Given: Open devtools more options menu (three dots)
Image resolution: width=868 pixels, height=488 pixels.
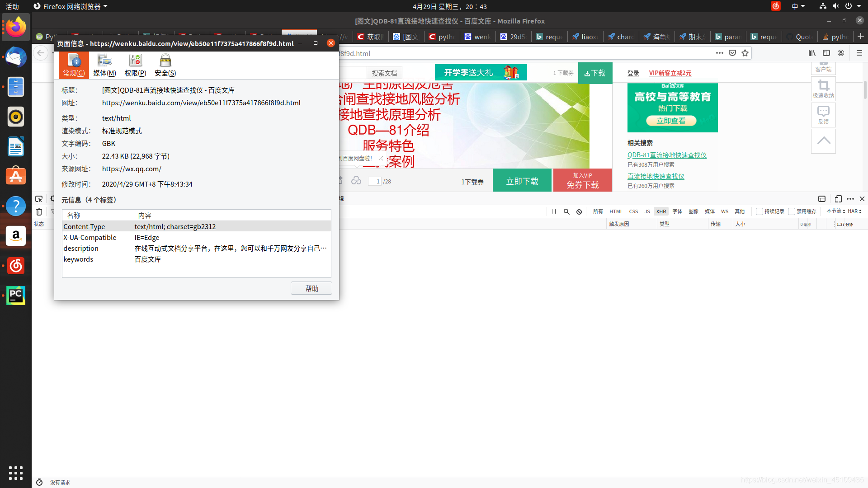Looking at the screenshot, I should pos(850,199).
